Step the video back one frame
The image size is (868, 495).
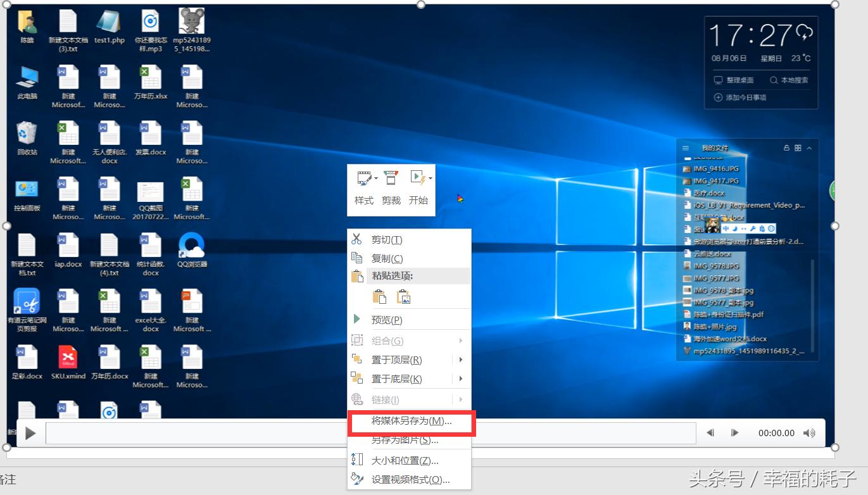click(x=710, y=433)
